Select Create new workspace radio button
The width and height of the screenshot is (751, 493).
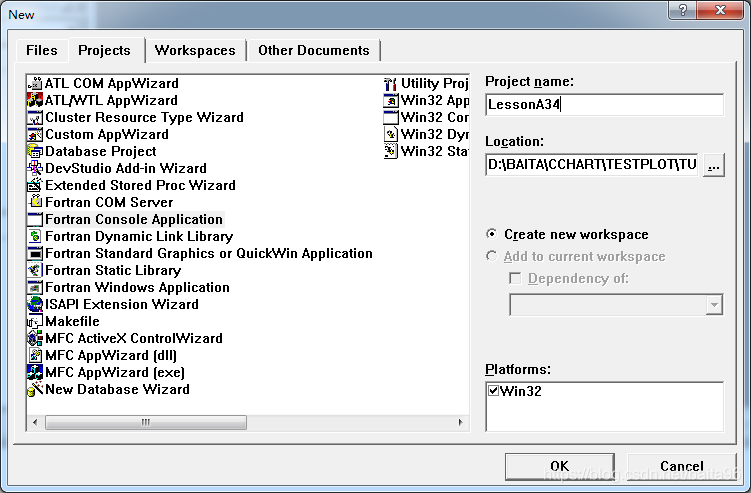coord(491,234)
